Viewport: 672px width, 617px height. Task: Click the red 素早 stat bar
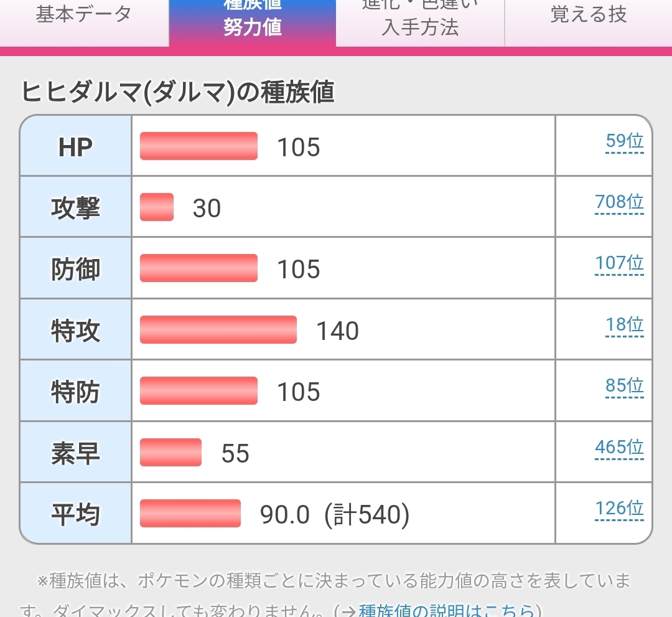coord(170,453)
